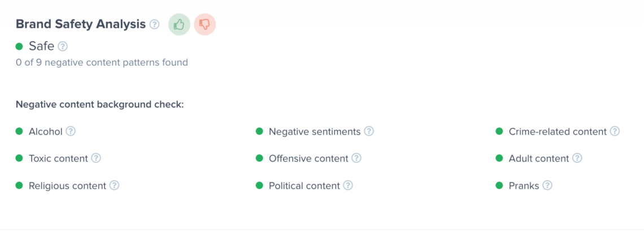Click the Political content label
The image size is (644, 233).
click(304, 185)
